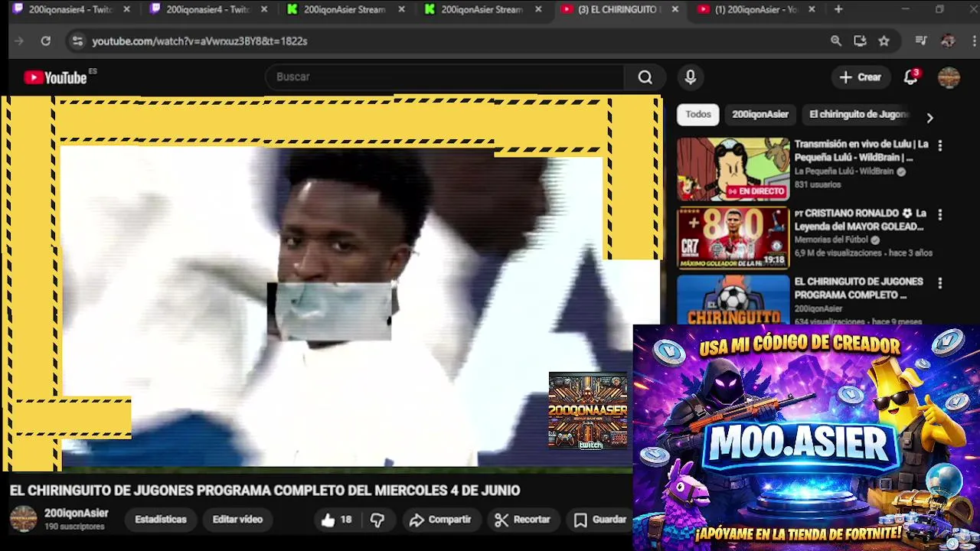Viewport: 980px width, 551px height.
Task: Open title 'CRISTIANO RONALDO La Leyenda del MAYOR GOLEAD...'
Action: (x=861, y=220)
